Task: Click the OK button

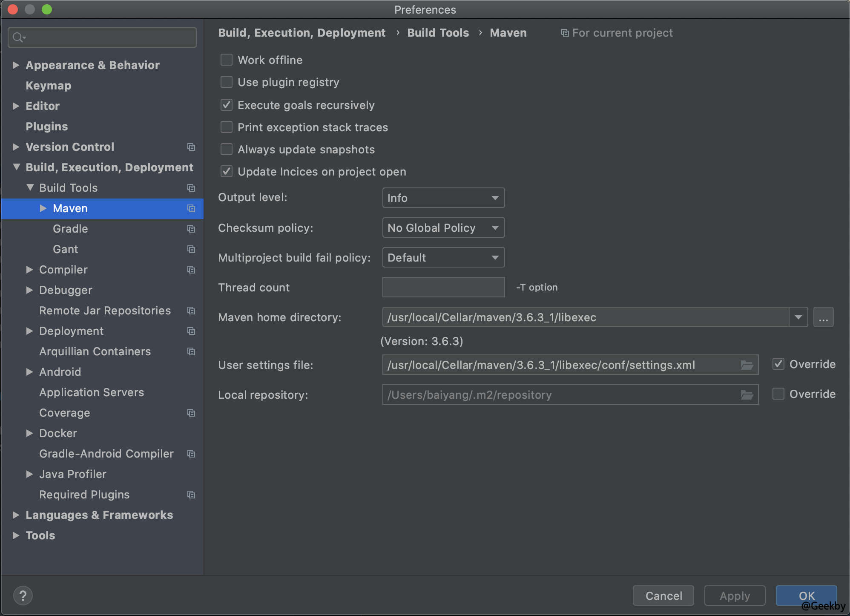Action: 806,595
